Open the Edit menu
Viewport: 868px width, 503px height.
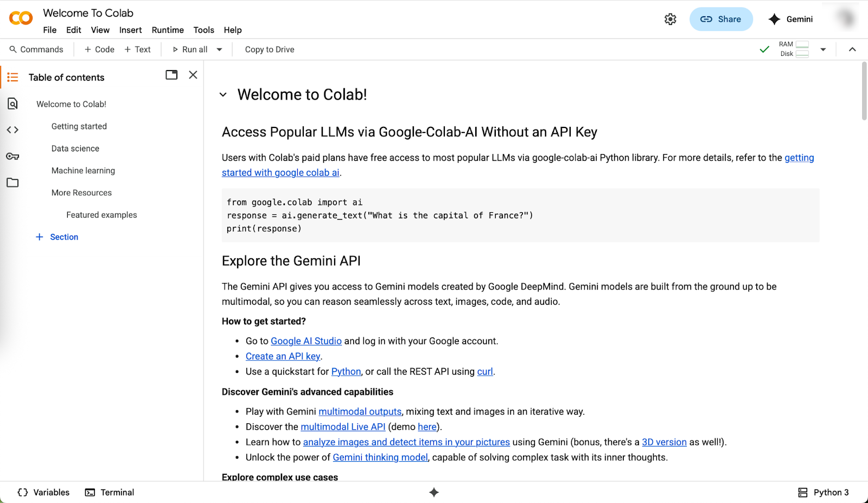[x=74, y=30]
